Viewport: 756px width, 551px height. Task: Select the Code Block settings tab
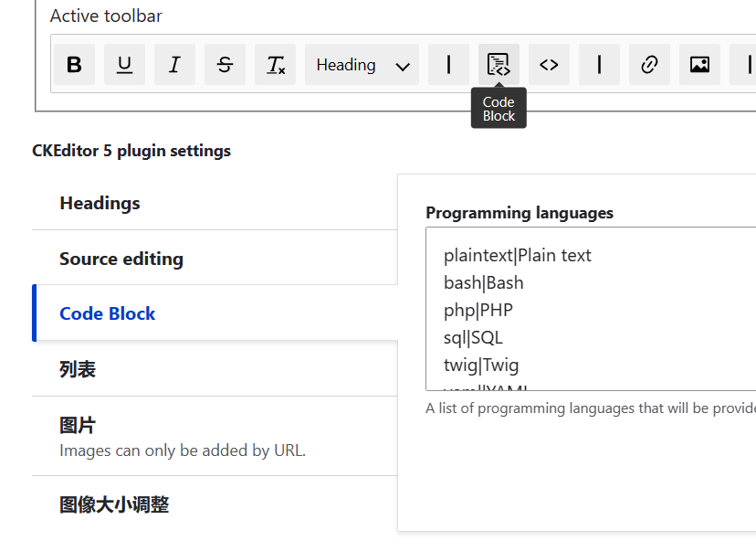215,313
